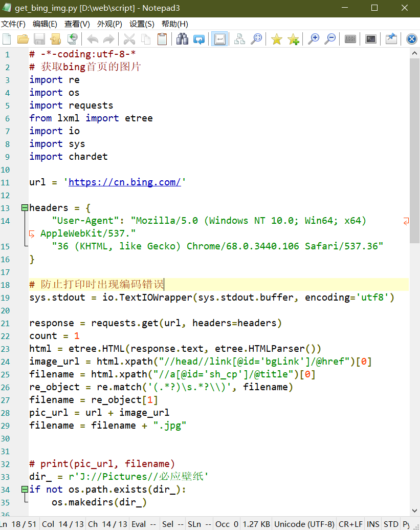Screen dimensions: 420x530
Task: Click the Notepad3 title bar app icon
Action: click(x=7, y=8)
